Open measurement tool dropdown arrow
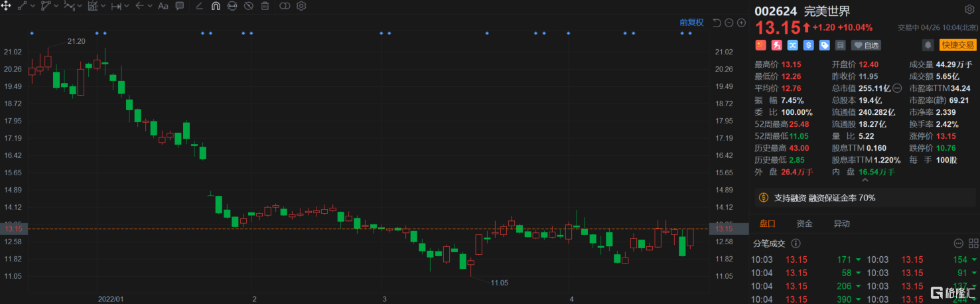The width and height of the screenshot is (980, 304). pyautogui.click(x=103, y=6)
